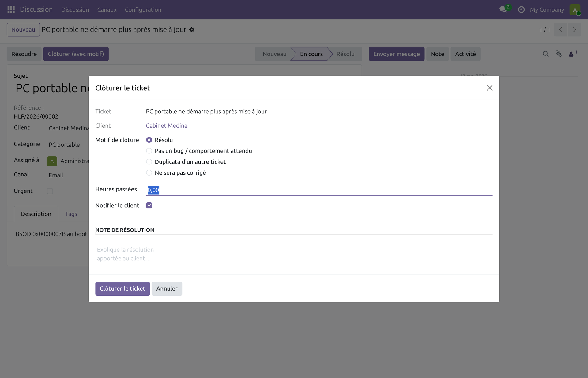This screenshot has height=378, width=588.
Task: Open the search in the chatter
Action: 545,54
